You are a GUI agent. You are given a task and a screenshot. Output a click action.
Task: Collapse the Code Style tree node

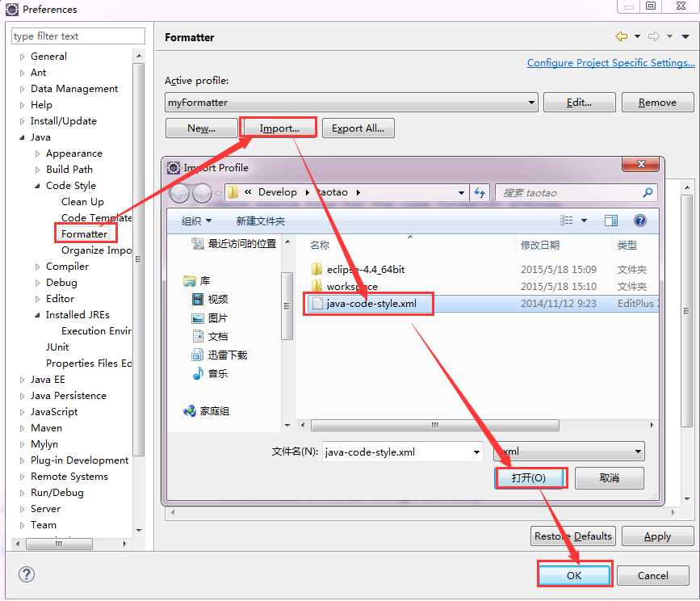pyautogui.click(x=37, y=186)
